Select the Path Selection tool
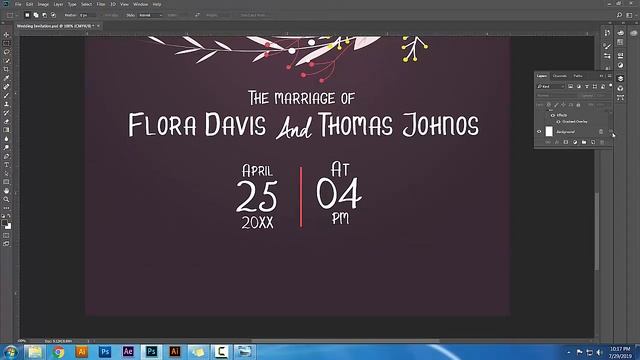Screen dimensions: 640x360 (6, 173)
